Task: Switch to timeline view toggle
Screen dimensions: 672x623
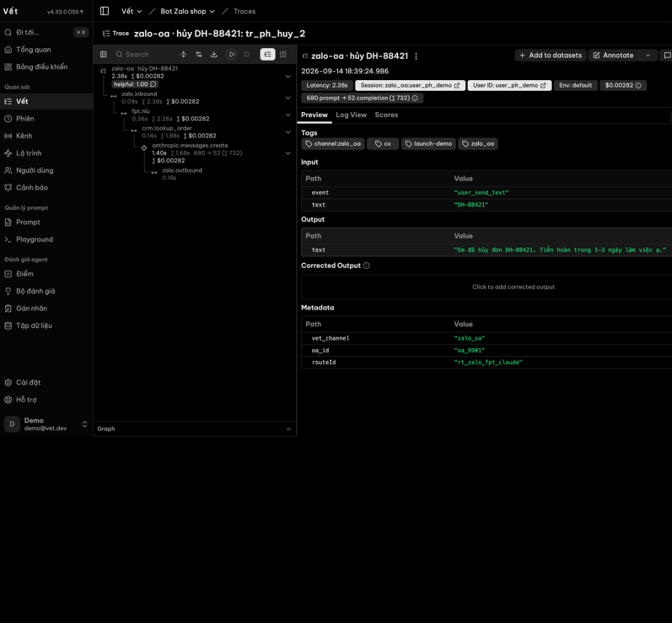Action: 283,54
